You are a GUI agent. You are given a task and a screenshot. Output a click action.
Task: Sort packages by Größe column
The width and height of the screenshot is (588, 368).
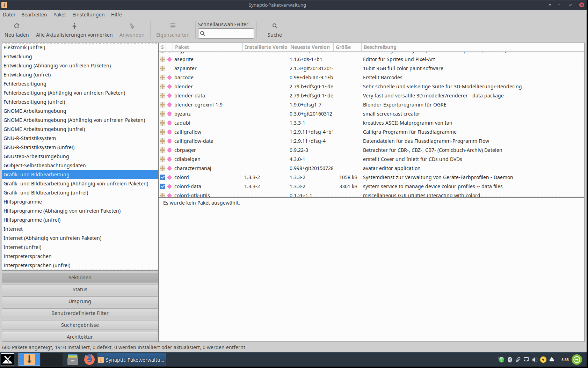coord(343,47)
